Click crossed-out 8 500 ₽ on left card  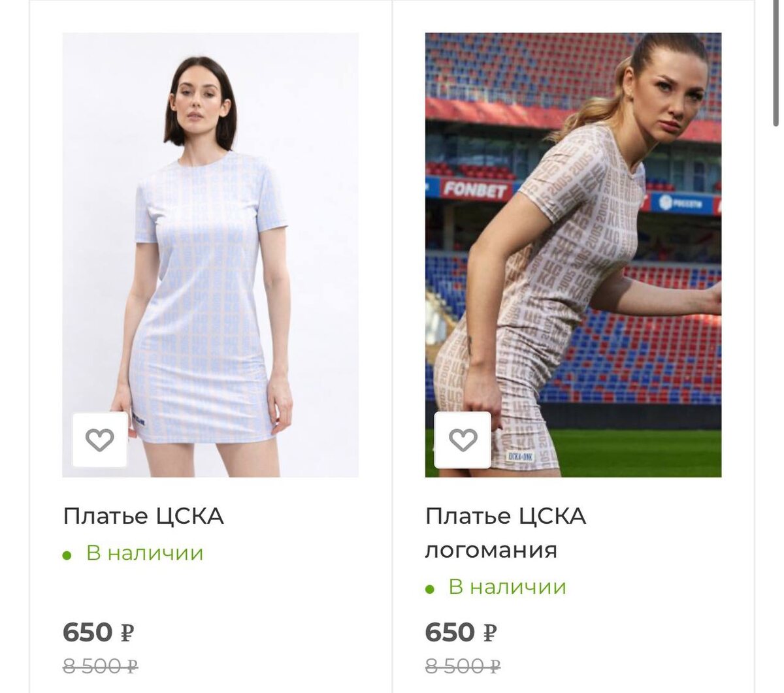(x=101, y=667)
